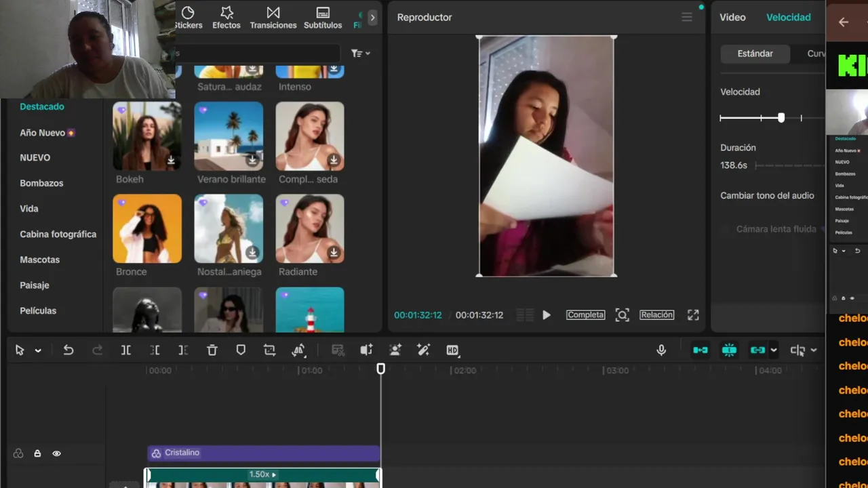Image resolution: width=868 pixels, height=488 pixels.
Task: Undo the last edit
Action: pyautogui.click(x=68, y=350)
